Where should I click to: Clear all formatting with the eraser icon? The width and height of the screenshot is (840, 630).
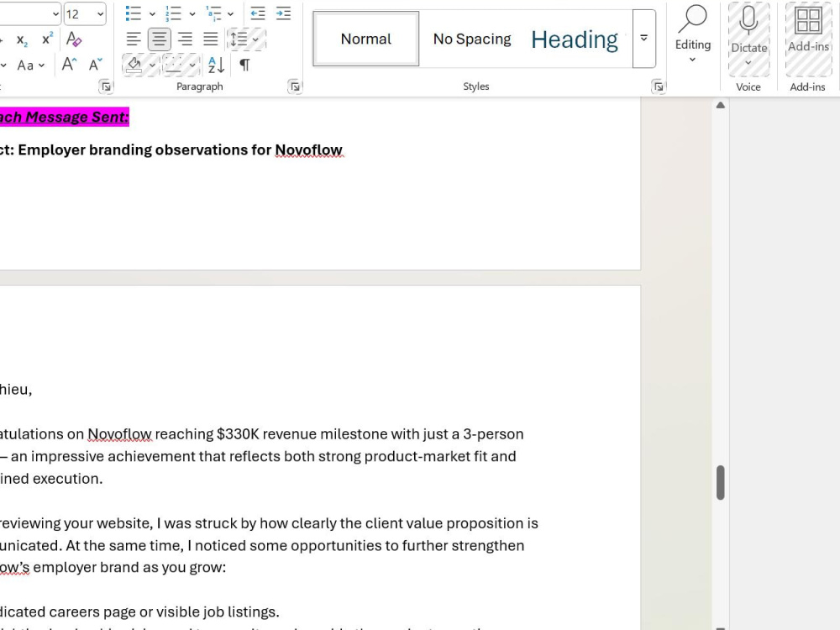click(x=73, y=39)
